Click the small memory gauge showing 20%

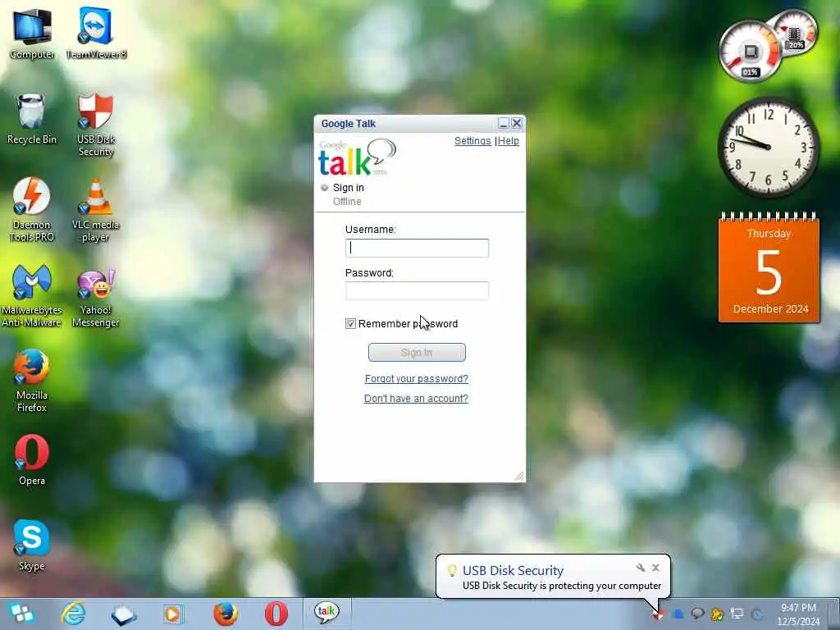(795, 33)
